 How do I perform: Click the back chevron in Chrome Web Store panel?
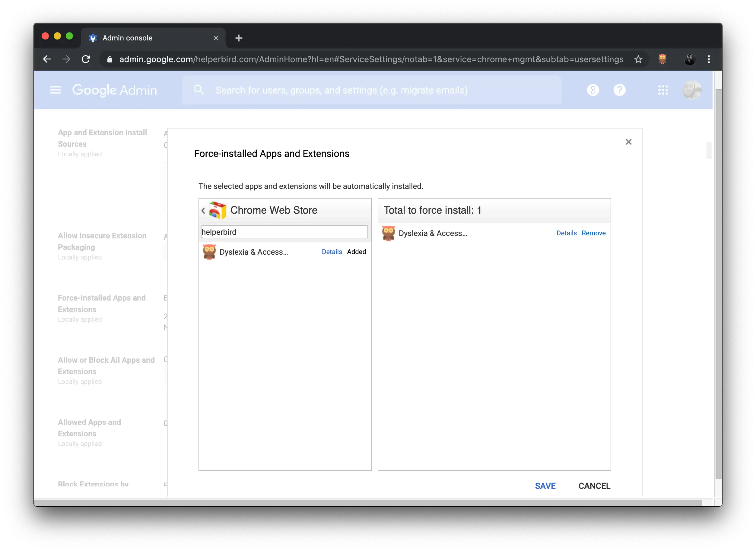tap(203, 210)
